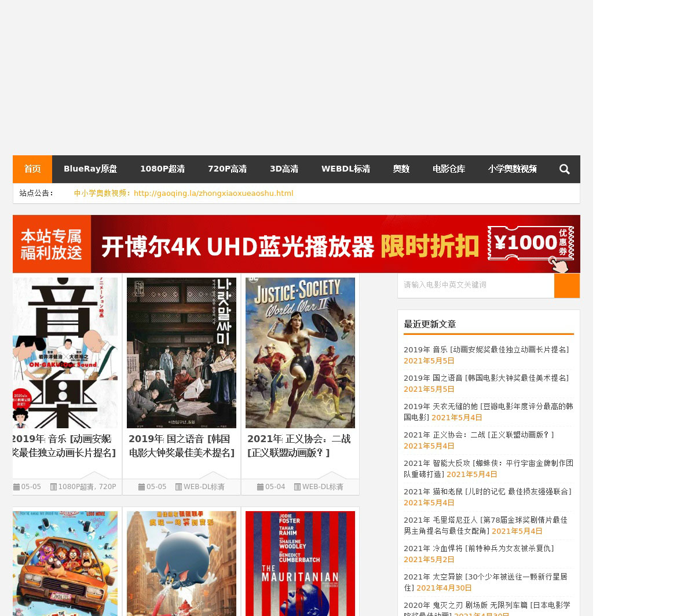Click calendar icon beside 05-05 under 音乐 card
695x616 pixels.
tap(16, 487)
